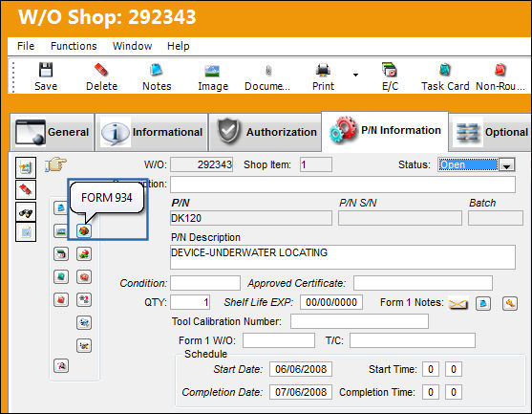Click the Form 1 W/O field
The height and width of the screenshot is (414, 532).
(279, 340)
